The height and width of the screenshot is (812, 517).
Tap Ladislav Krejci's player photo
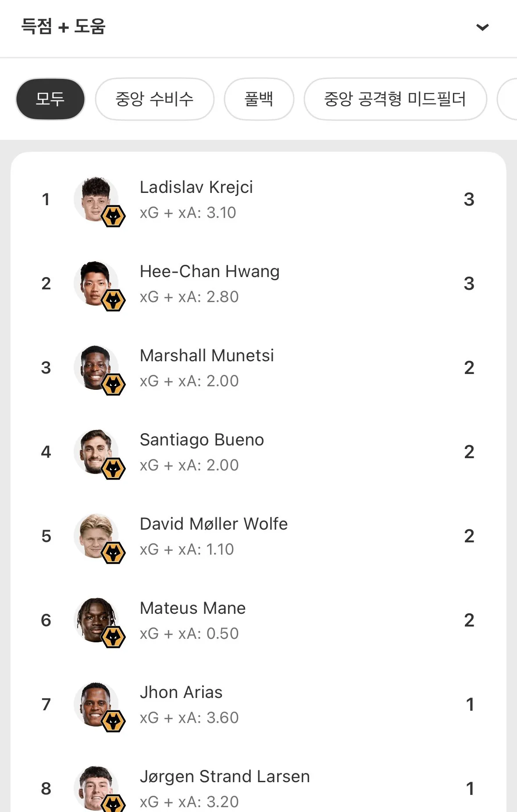point(96,199)
